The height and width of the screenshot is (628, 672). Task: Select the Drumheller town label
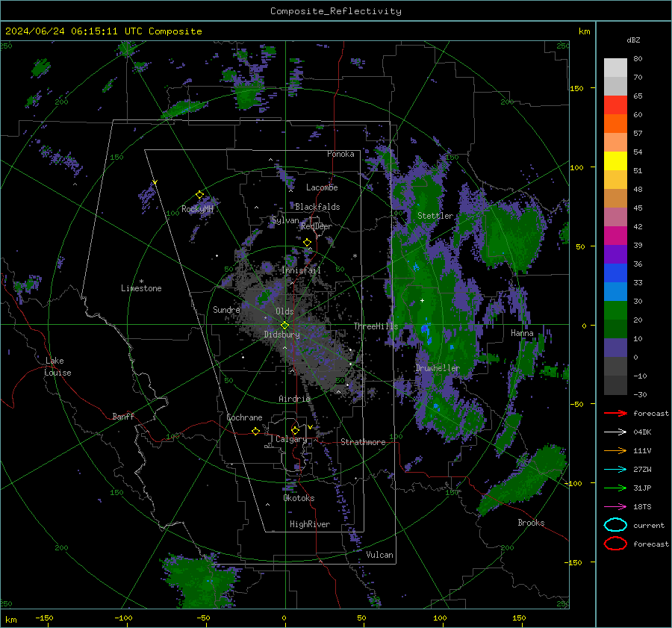point(438,368)
